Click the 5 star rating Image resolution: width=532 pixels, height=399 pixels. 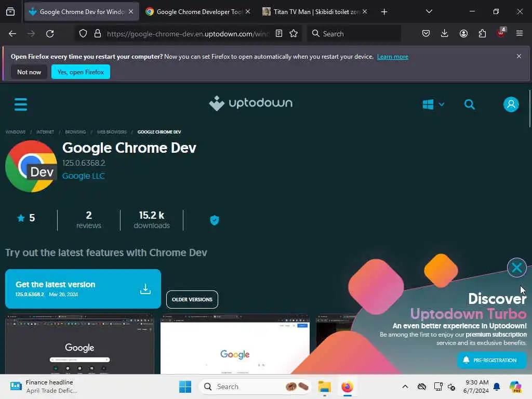click(26, 218)
